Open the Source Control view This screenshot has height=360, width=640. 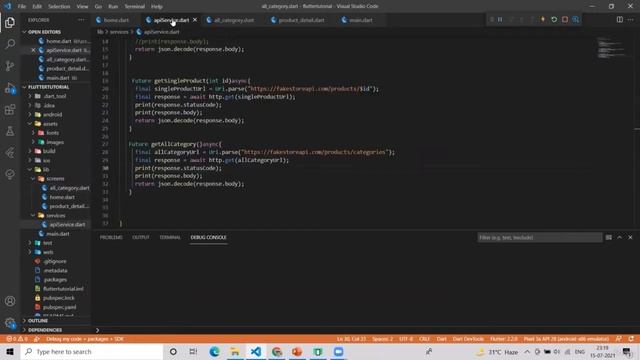pos(10,65)
